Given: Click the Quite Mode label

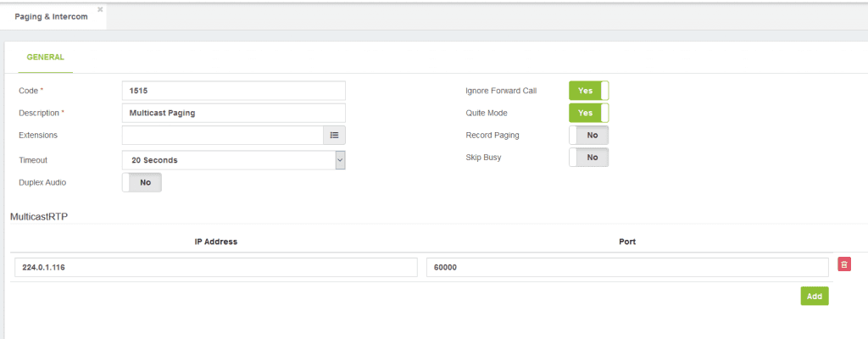Looking at the screenshot, I should 487,113.
